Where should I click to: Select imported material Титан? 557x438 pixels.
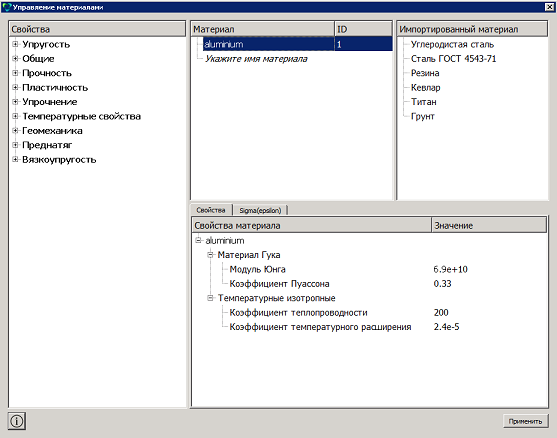(423, 102)
